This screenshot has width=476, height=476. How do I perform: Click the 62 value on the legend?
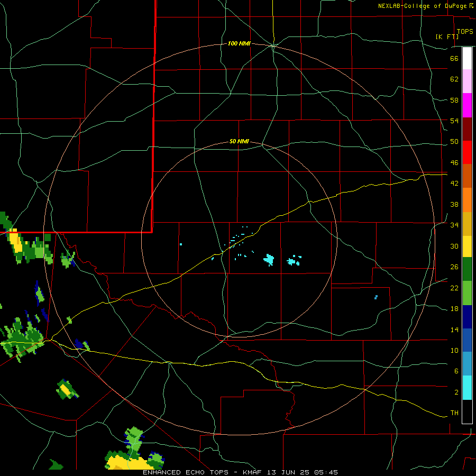pyautogui.click(x=454, y=79)
